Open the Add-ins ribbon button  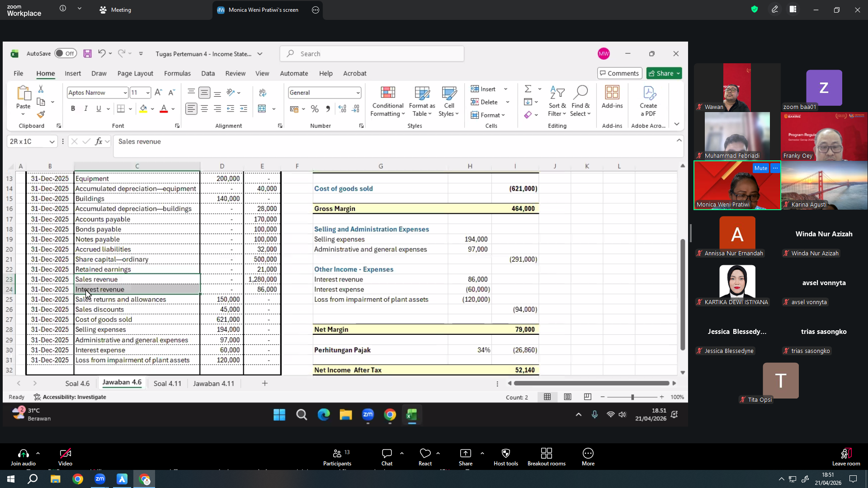[612, 98]
